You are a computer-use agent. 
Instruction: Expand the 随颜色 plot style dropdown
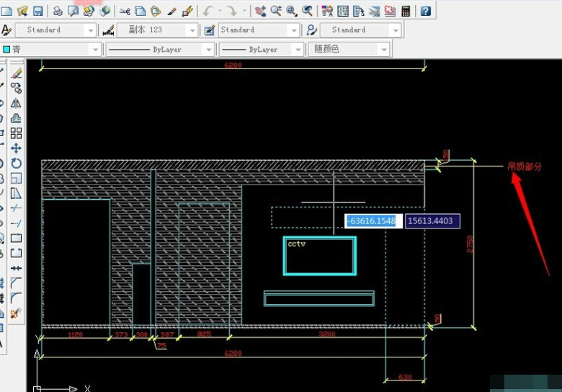click(x=384, y=50)
